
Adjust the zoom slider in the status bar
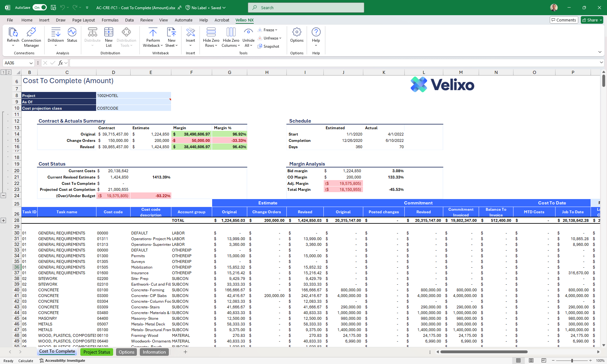click(572, 360)
